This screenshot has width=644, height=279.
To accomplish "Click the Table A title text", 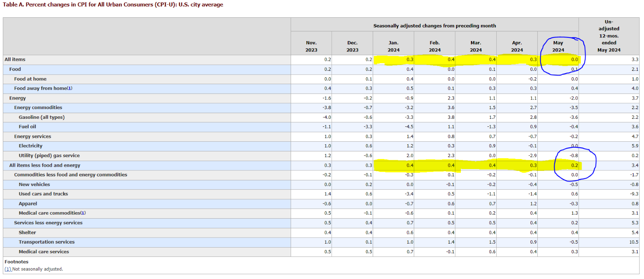I will tap(113, 5).
